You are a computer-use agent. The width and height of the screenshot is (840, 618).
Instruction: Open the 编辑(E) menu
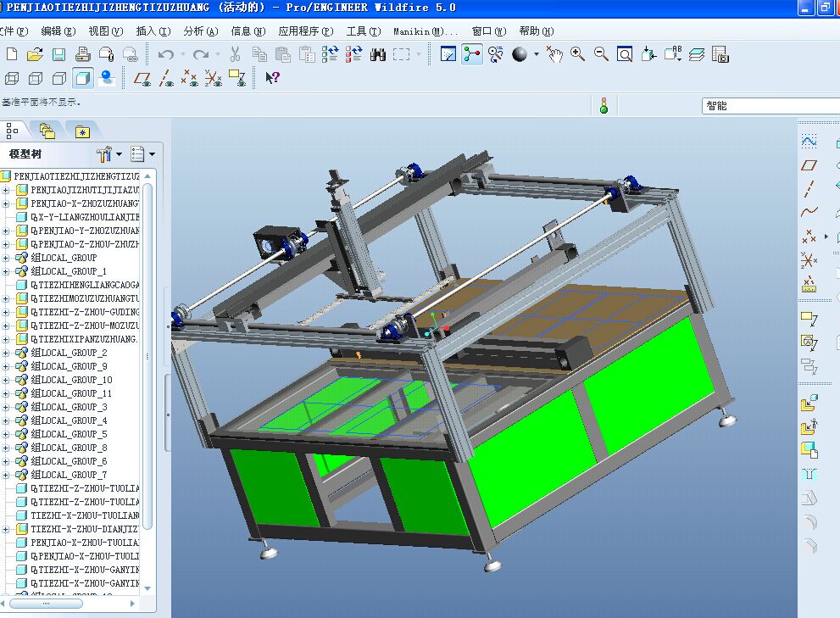click(58, 31)
